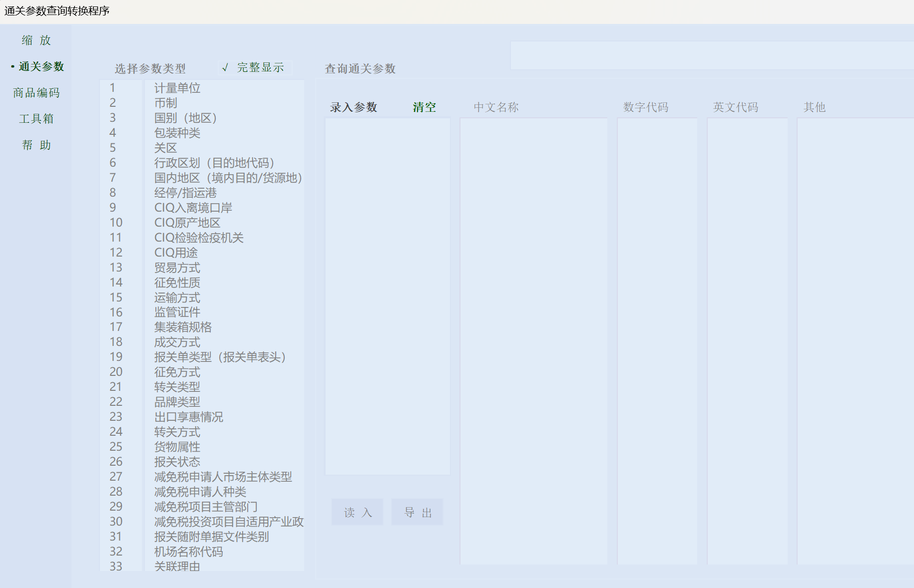The image size is (914, 588).
Task: Click the 读入 button
Action: 357,513
